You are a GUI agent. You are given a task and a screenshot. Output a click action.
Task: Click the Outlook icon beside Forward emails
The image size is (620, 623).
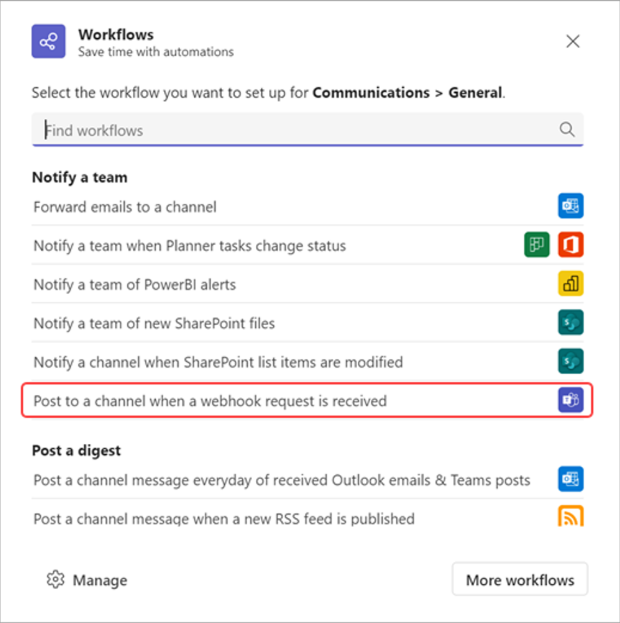571,206
